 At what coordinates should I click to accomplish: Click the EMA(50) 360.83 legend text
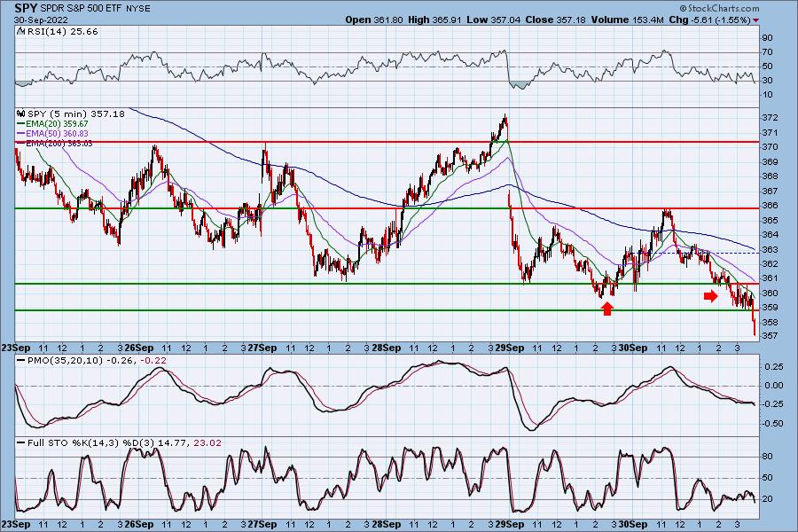(57, 133)
